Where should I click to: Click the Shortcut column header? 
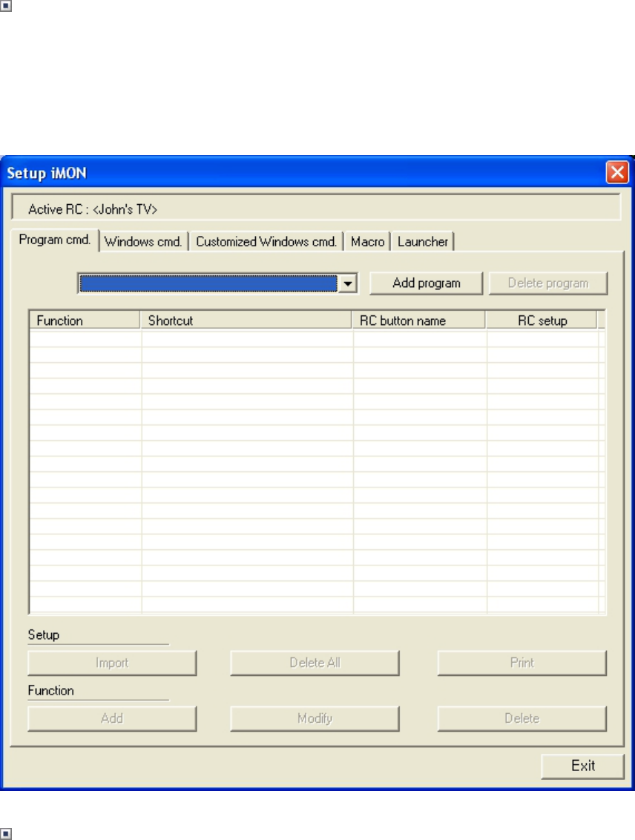pos(246,321)
